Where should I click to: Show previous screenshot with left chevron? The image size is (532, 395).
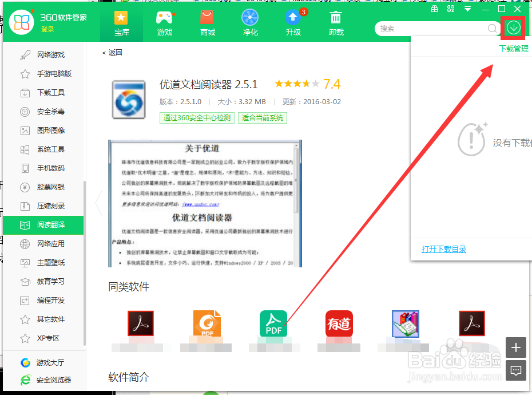tap(99, 203)
